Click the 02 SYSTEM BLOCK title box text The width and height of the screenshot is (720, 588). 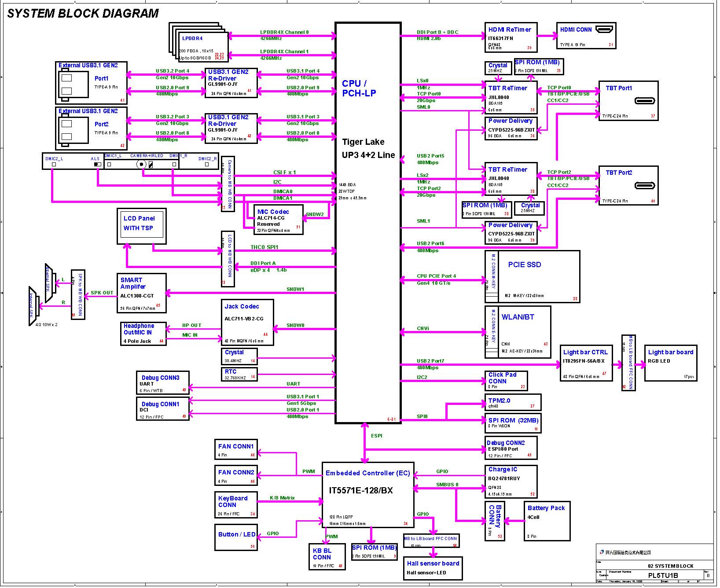[x=670, y=566]
